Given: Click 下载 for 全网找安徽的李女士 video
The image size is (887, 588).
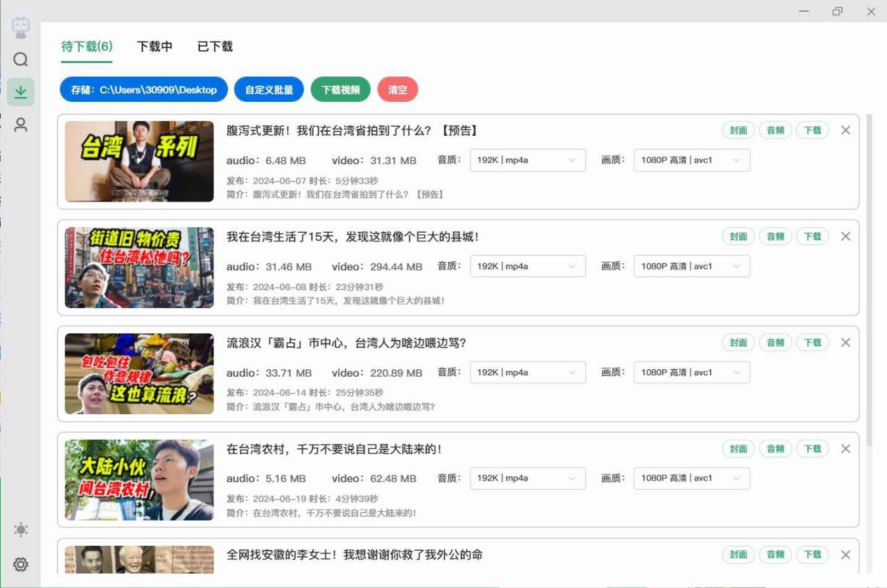Looking at the screenshot, I should (x=812, y=555).
